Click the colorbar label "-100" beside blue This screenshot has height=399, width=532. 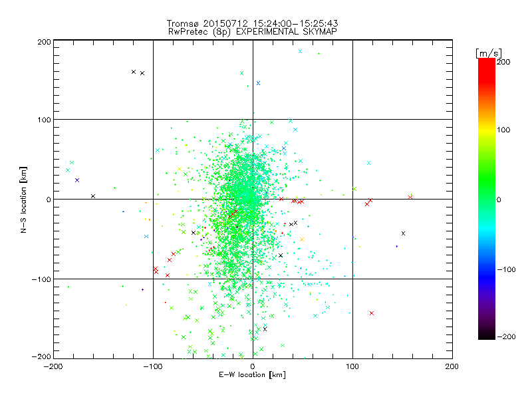(x=506, y=270)
